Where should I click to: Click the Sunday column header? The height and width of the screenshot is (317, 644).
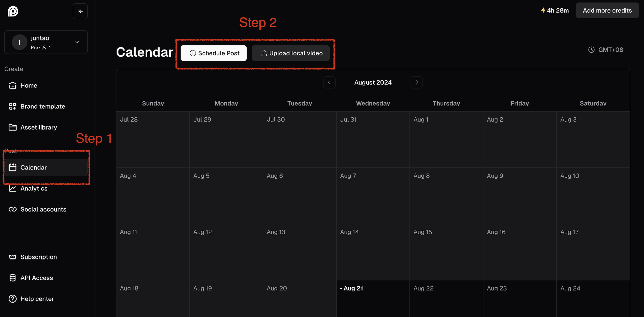coord(153,103)
